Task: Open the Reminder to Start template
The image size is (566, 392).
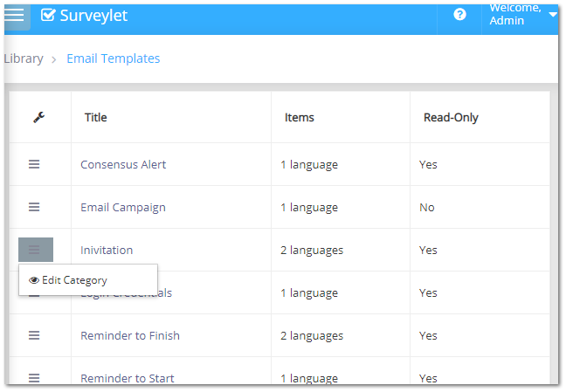Action: coord(127,378)
